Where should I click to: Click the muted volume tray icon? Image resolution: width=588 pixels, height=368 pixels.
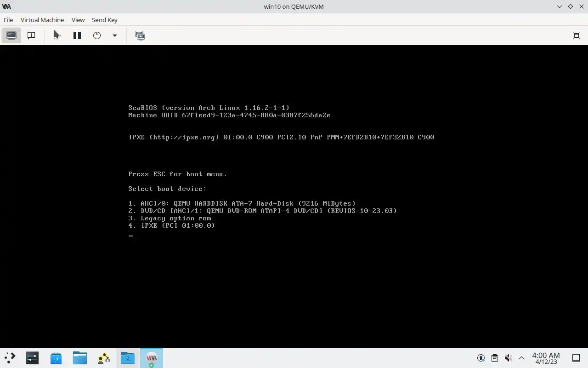click(508, 358)
